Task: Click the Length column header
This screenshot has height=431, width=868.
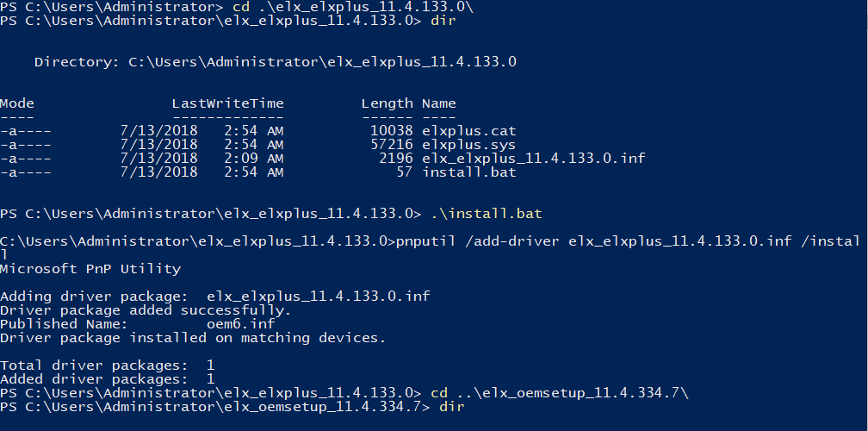Action: [x=387, y=103]
